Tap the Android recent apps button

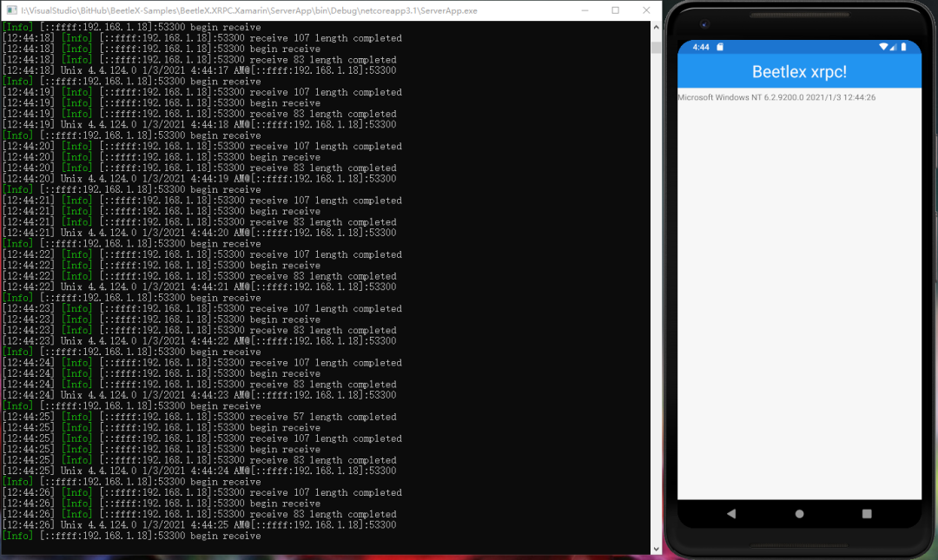coord(867,513)
